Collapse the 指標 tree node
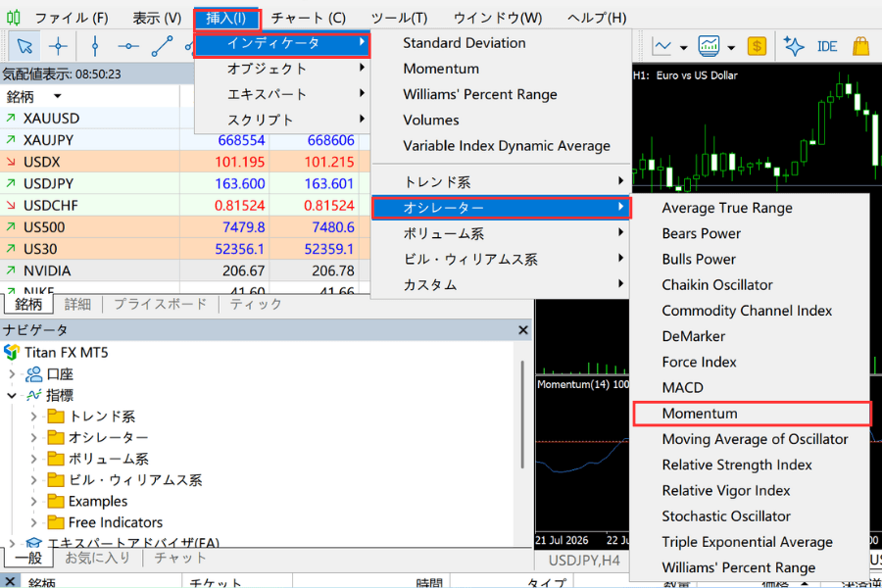882x588 pixels. 12,396
